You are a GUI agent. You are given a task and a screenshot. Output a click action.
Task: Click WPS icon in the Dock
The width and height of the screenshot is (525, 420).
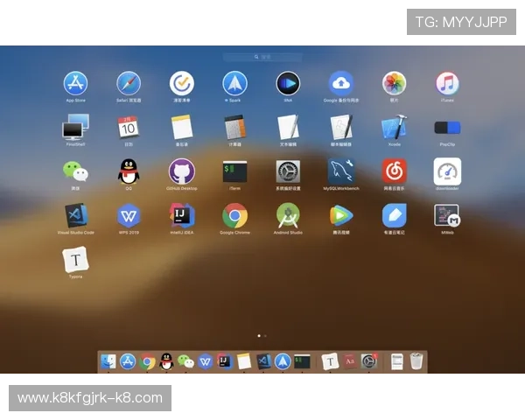click(206, 361)
